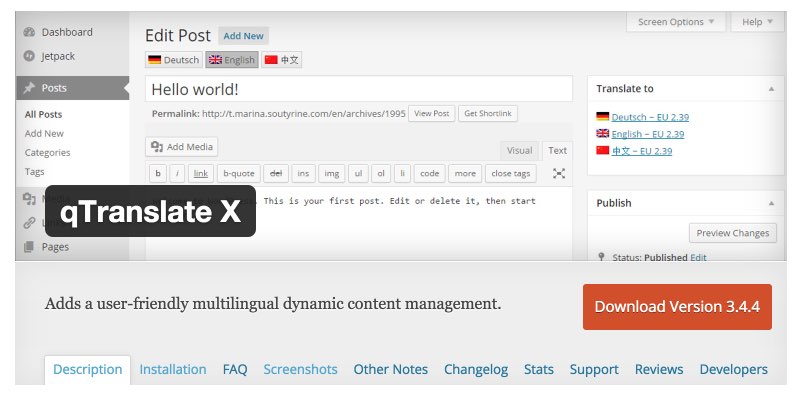Switch editor to the Text tab
Image resolution: width=799 pixels, height=397 pixels.
click(x=557, y=150)
